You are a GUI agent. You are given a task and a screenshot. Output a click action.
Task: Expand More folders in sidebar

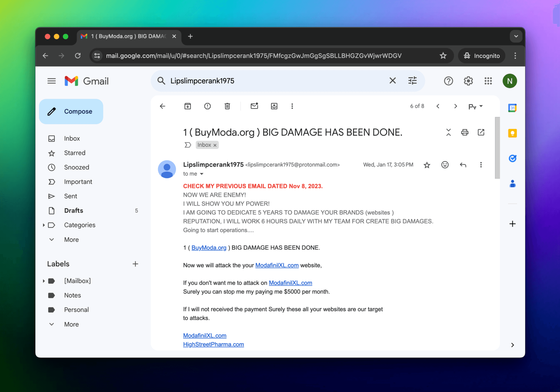(71, 239)
